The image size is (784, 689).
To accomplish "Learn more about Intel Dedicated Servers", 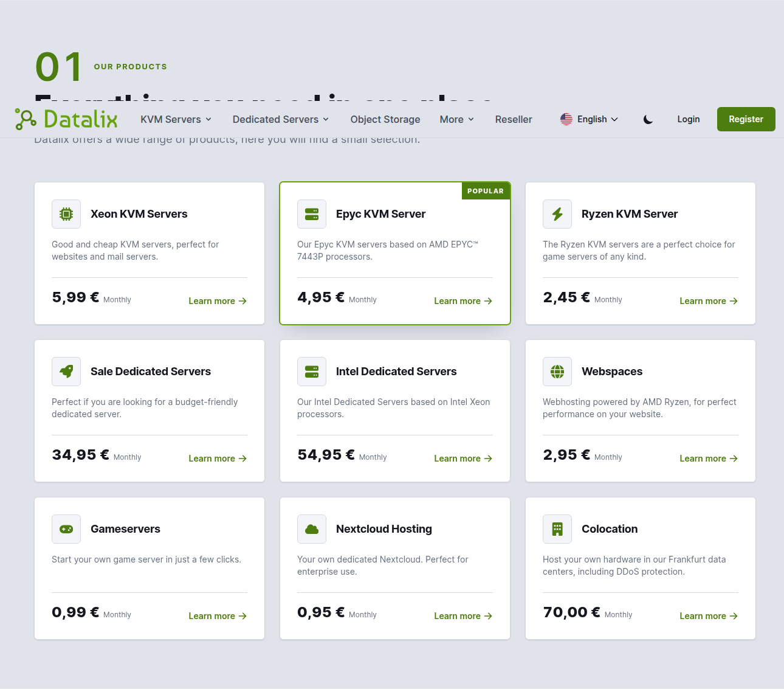I will 463,459.
